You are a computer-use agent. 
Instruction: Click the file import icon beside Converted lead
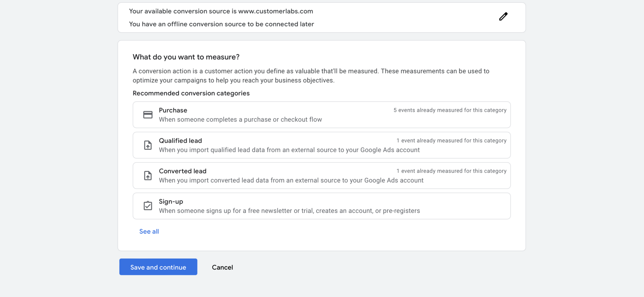coord(148,175)
